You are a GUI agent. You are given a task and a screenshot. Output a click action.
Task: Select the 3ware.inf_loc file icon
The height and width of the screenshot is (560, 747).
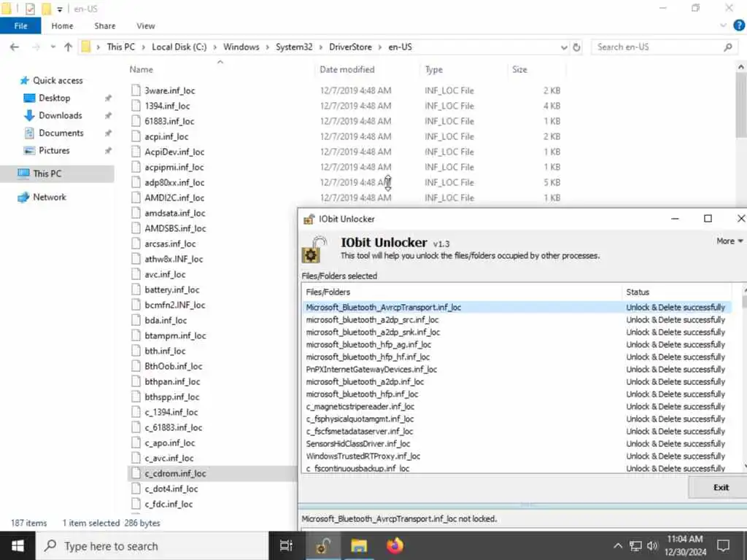click(x=136, y=90)
